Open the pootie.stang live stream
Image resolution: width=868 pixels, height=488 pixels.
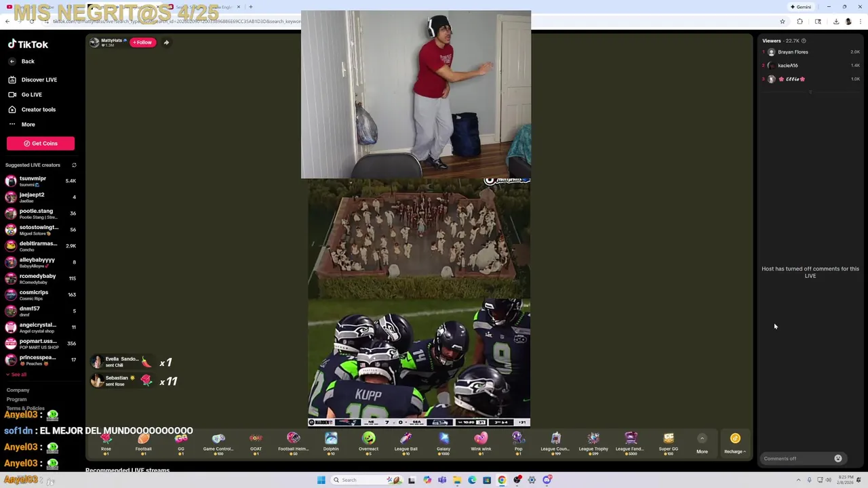coord(41,213)
